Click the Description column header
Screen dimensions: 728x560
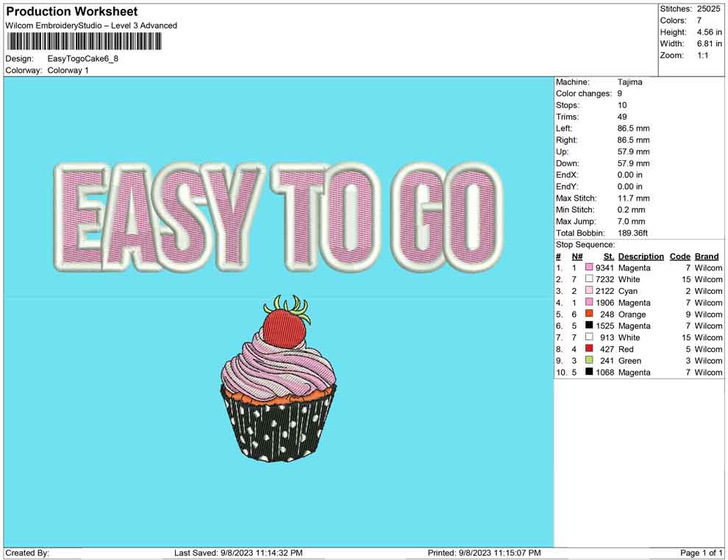click(x=640, y=256)
